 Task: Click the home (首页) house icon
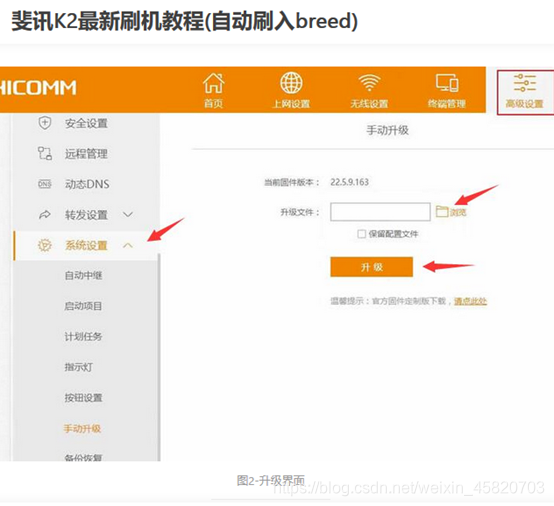(214, 83)
